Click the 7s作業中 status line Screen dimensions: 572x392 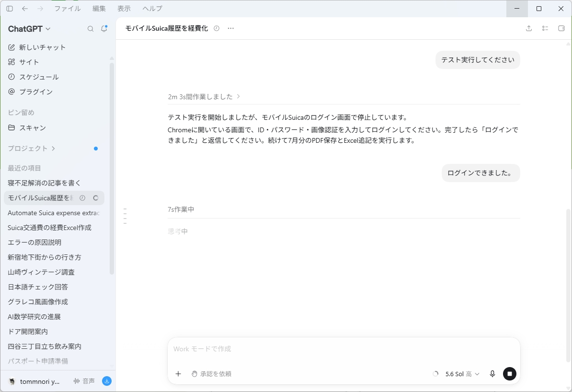(x=181, y=209)
